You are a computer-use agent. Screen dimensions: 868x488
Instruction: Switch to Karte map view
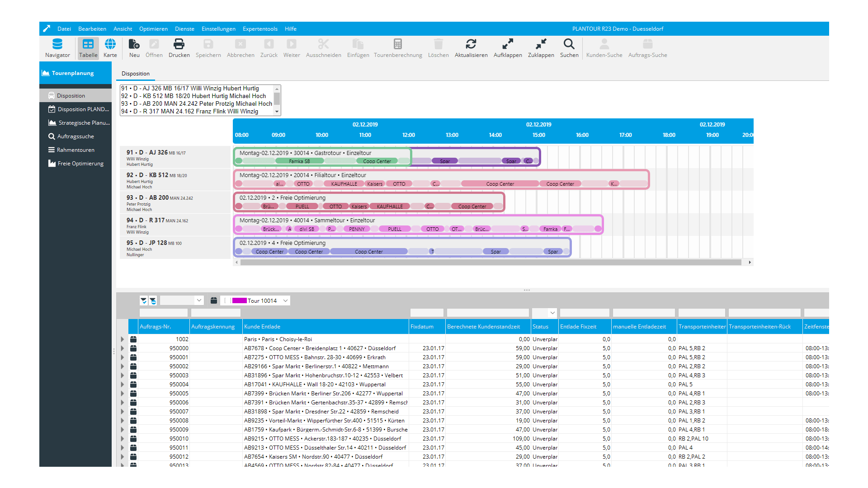click(110, 44)
